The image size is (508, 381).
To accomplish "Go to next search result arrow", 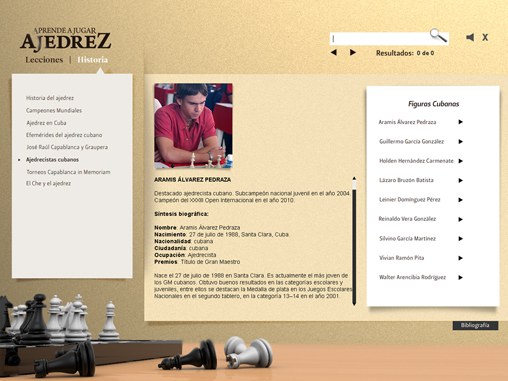I will pos(353,52).
